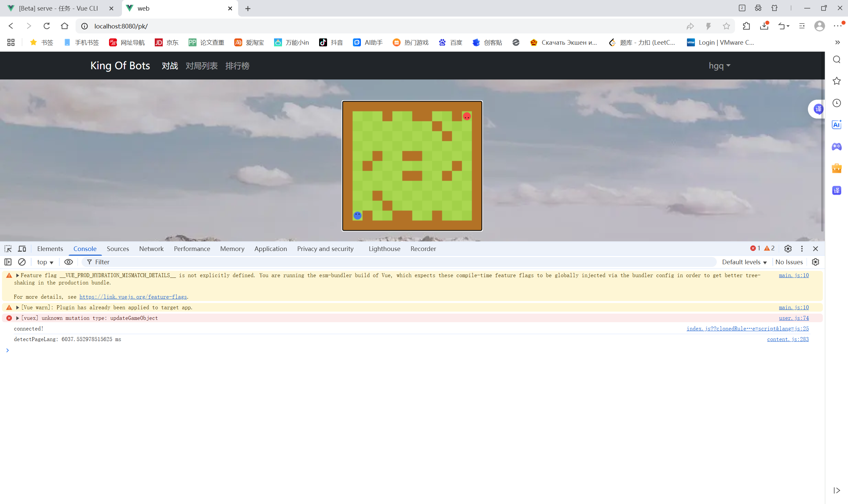Open the console settings gear icon
This screenshot has height=504, width=848.
[x=815, y=262]
